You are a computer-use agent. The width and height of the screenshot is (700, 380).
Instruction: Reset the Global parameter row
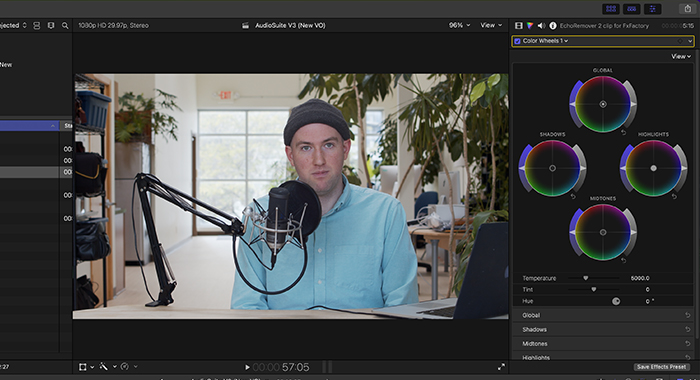click(688, 315)
